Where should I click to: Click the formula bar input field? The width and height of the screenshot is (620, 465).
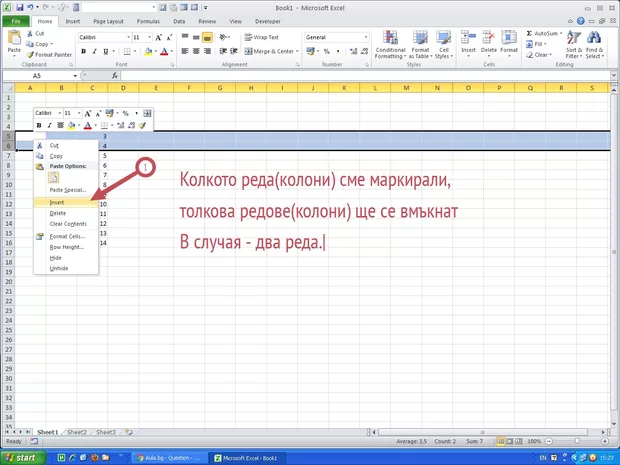tap(365, 76)
